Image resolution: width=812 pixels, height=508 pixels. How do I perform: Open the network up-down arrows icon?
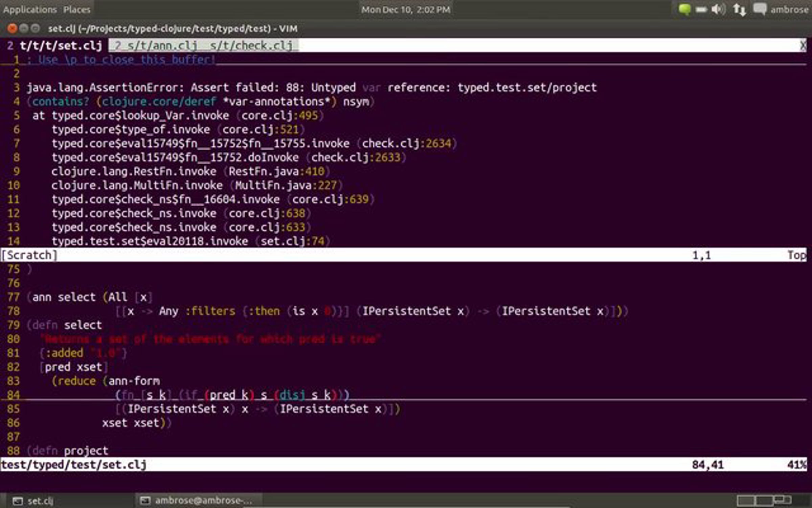740,9
